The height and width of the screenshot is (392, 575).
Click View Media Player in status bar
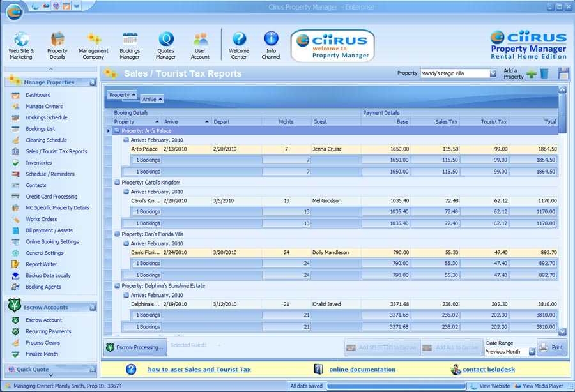click(x=539, y=386)
